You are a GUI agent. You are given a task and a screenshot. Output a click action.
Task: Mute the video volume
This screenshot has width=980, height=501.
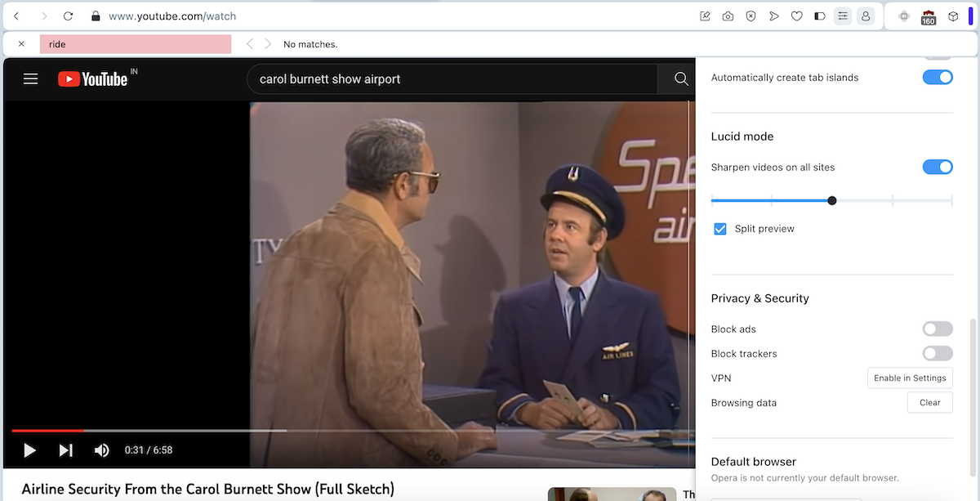click(102, 450)
